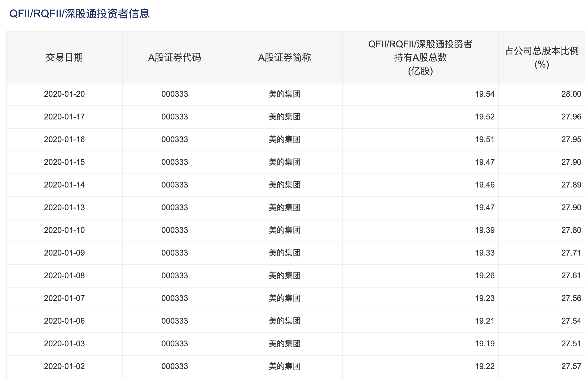Viewport: 588px width, 379px height.
Task: Click percentage value 27.57
Action: 571,366
